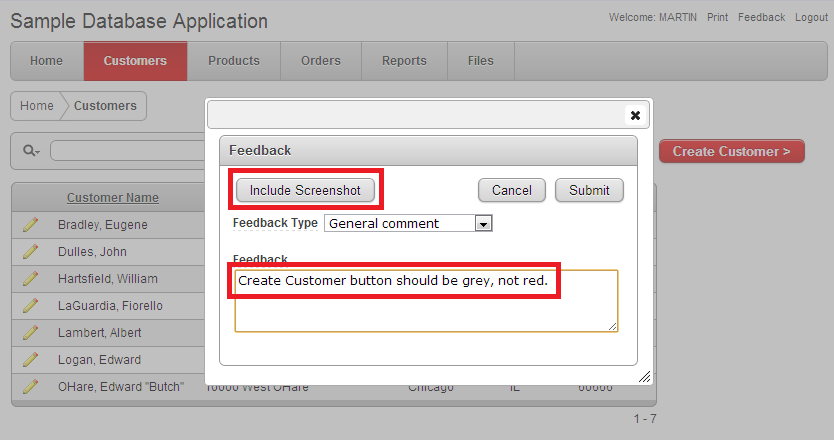Sort by the Customer Name column header
Viewport: 834px width, 440px height.
click(x=113, y=198)
